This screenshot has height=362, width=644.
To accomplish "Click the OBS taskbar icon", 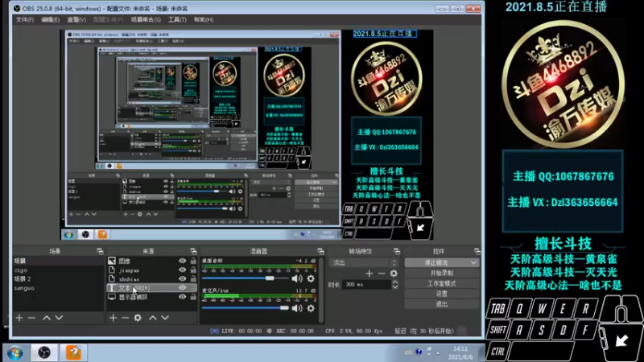I will point(44,352).
